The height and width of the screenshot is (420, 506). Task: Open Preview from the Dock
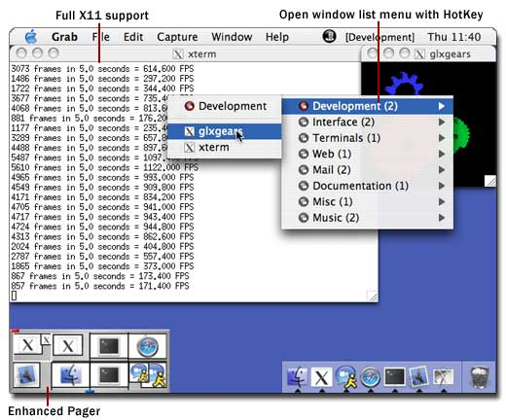(418, 377)
